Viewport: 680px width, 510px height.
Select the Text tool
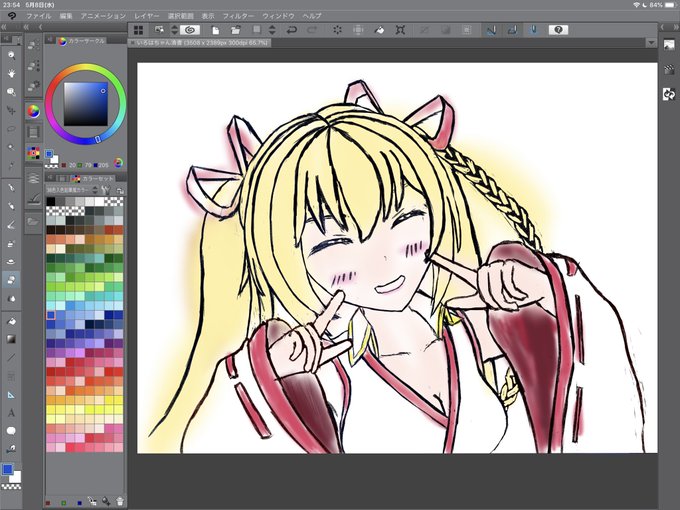(x=11, y=412)
